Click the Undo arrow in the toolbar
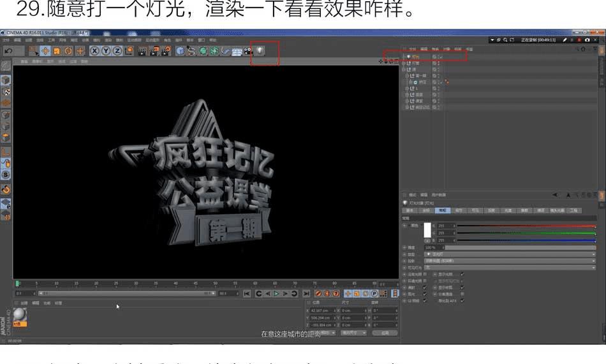This screenshot has height=364, width=606. click(x=8, y=50)
